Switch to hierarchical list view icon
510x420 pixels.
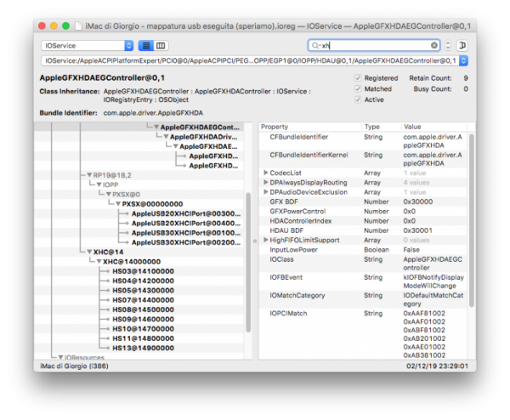pyautogui.click(x=146, y=45)
